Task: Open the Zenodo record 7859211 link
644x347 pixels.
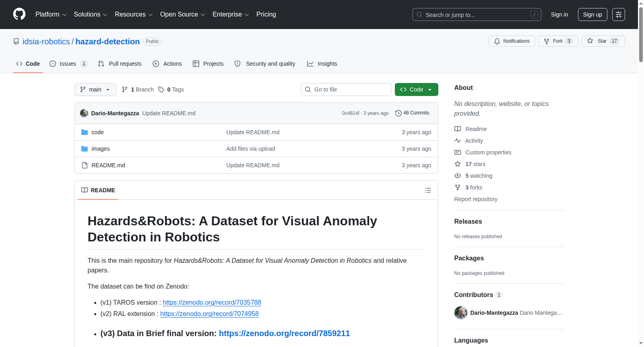Action: [285, 333]
